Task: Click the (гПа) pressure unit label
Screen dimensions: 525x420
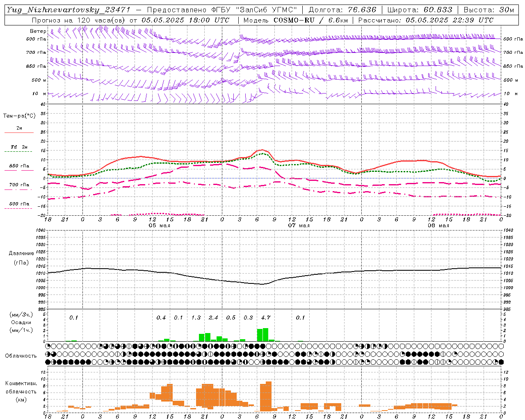Action: [x=21, y=263]
